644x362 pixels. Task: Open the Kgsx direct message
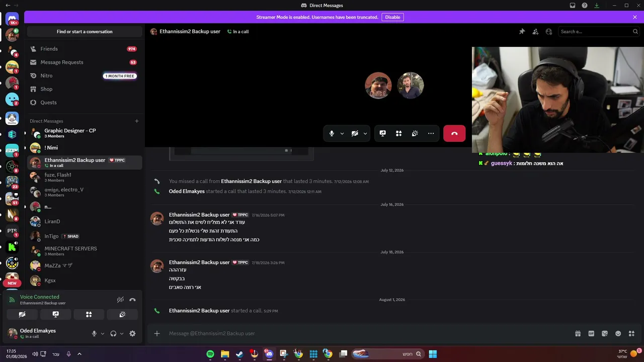point(85,280)
